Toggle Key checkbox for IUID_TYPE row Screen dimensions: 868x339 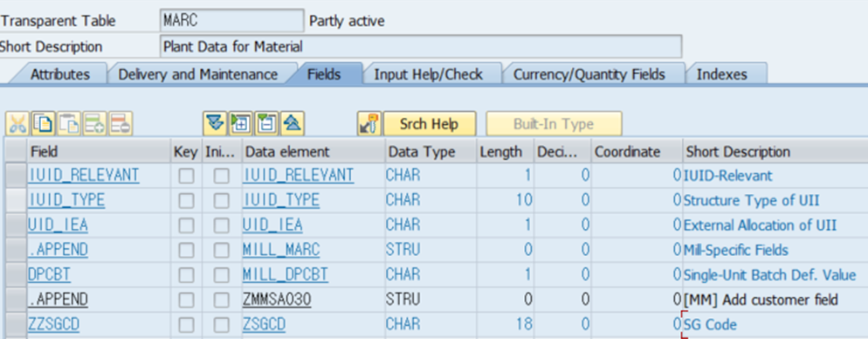click(186, 201)
